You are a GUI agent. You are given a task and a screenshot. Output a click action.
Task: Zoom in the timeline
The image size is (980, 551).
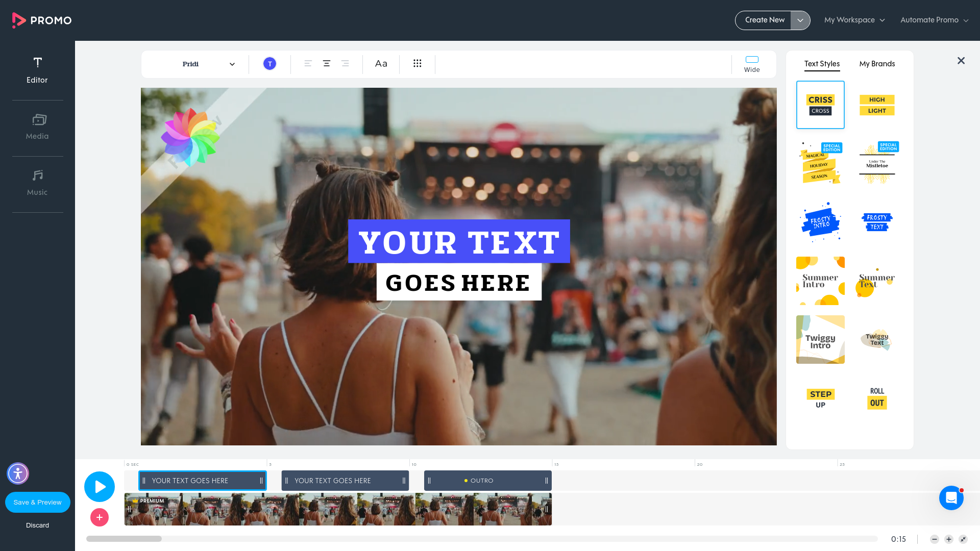pyautogui.click(x=949, y=539)
